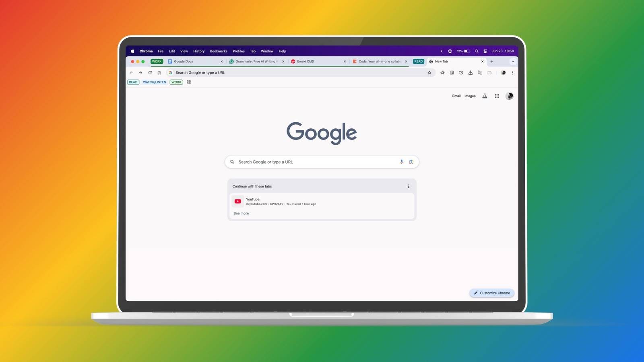The height and width of the screenshot is (362, 644).
Task: Open the Google apps grid icon
Action: pyautogui.click(x=497, y=96)
